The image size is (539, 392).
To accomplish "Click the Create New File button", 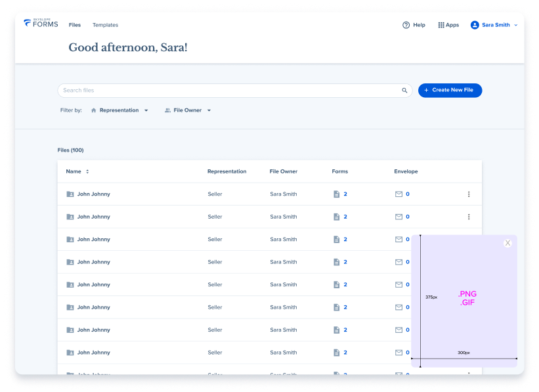I will click(x=450, y=90).
